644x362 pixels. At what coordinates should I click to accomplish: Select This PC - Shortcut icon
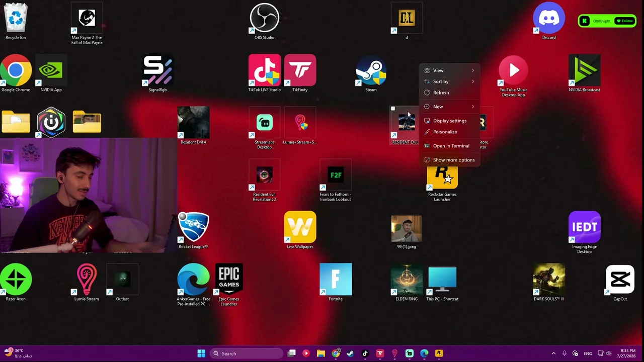click(x=442, y=283)
